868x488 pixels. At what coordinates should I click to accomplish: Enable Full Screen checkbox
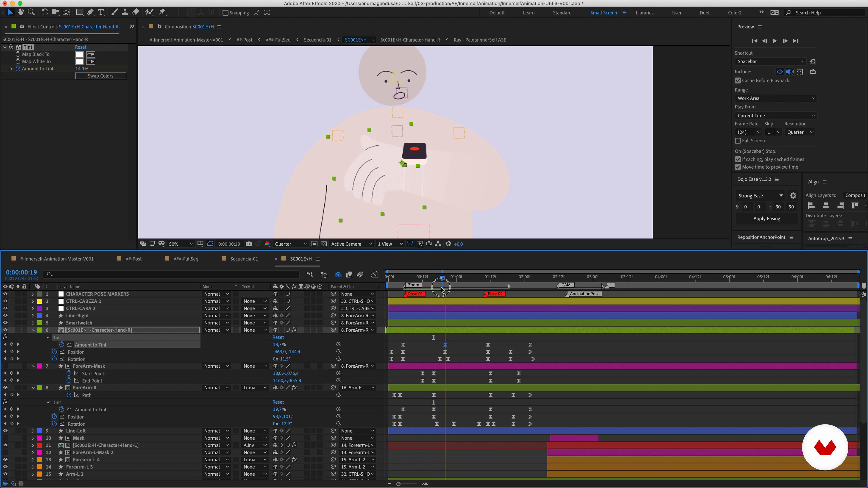click(x=738, y=141)
